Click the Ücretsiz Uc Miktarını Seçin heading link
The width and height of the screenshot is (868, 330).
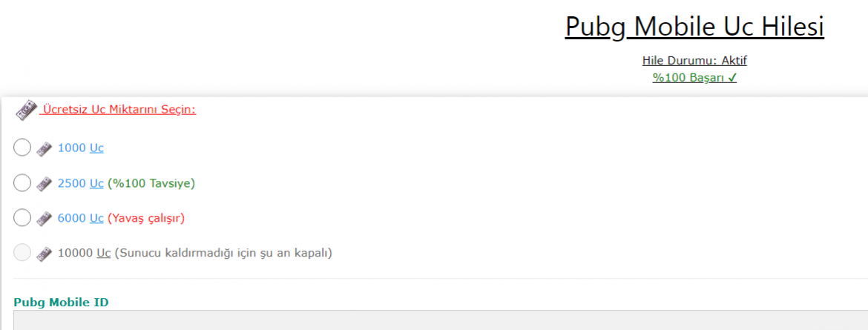coord(119,110)
